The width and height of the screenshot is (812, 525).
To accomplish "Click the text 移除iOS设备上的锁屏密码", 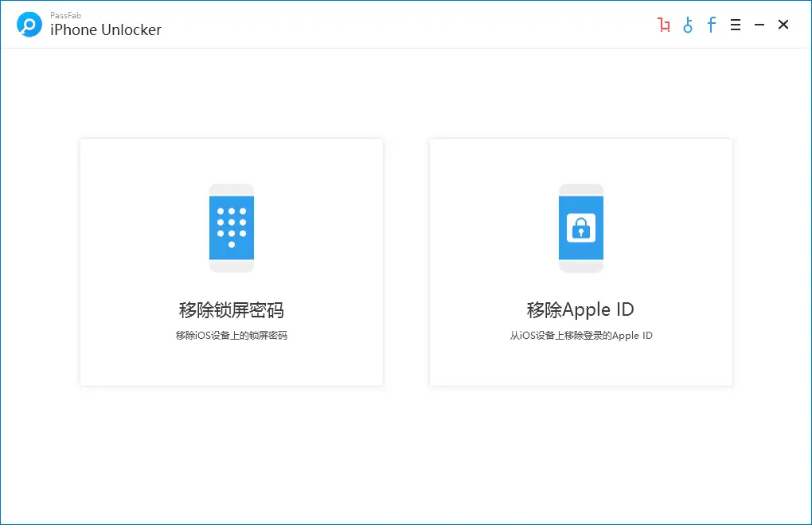I will tap(232, 335).
